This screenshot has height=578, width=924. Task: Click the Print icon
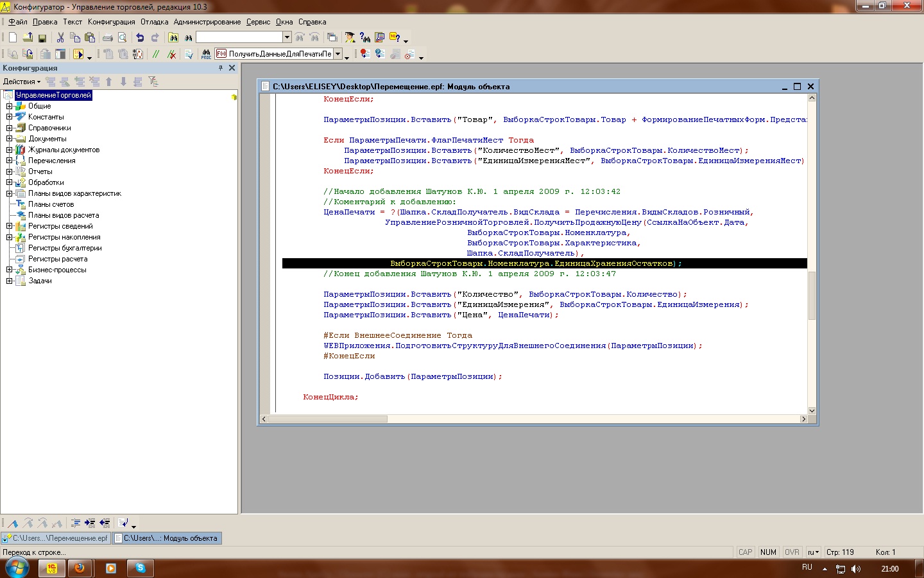click(x=108, y=38)
